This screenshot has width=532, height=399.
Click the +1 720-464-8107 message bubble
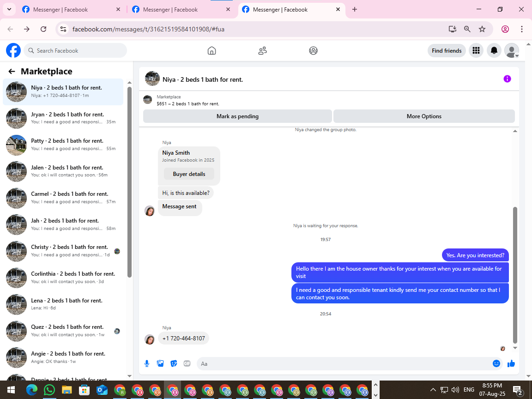[x=183, y=338]
